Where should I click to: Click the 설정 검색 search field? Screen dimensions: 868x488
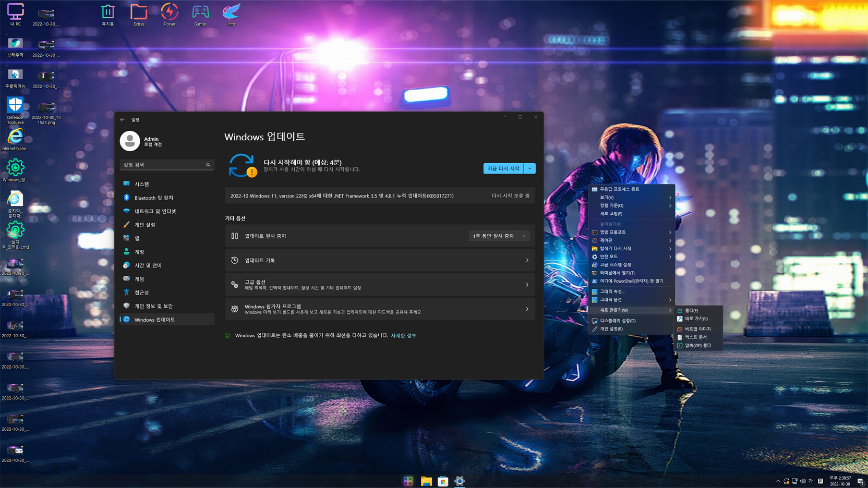coord(167,165)
